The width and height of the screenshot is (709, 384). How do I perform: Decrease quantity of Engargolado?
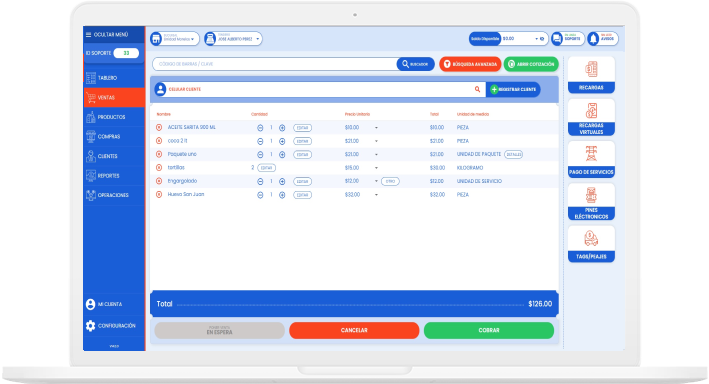point(260,181)
